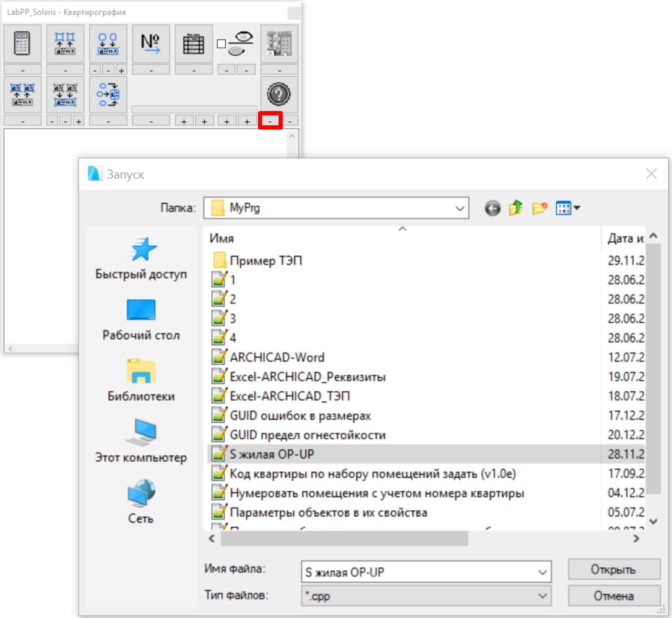
Task: Open Этот компьютер location
Action: click(141, 442)
